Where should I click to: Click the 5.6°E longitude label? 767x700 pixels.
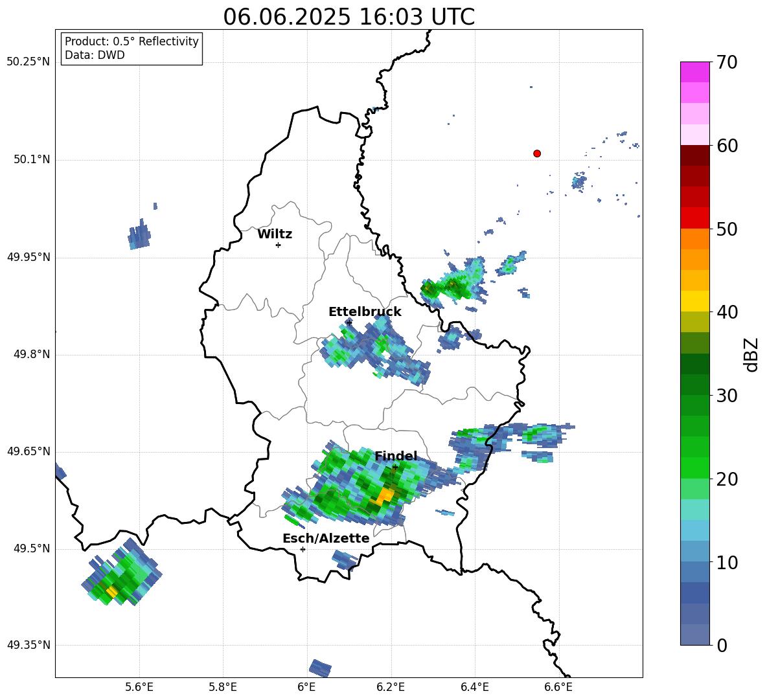(139, 687)
